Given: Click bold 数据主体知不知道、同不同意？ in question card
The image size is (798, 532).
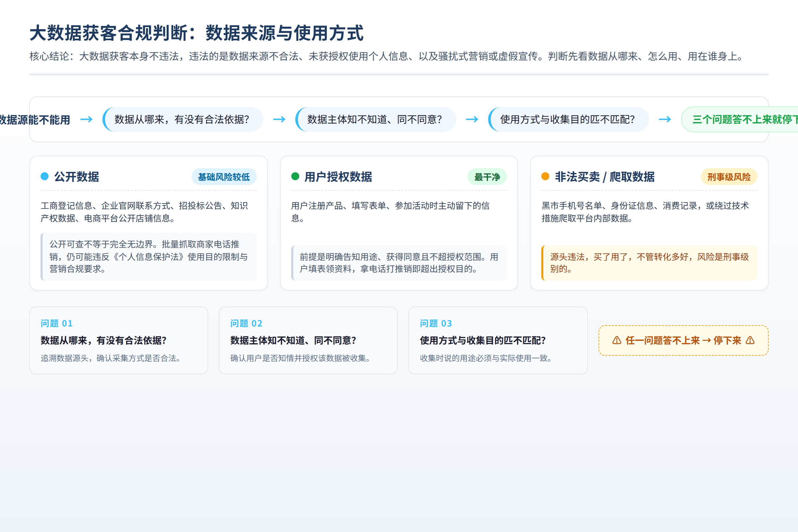Looking at the screenshot, I should [x=293, y=340].
